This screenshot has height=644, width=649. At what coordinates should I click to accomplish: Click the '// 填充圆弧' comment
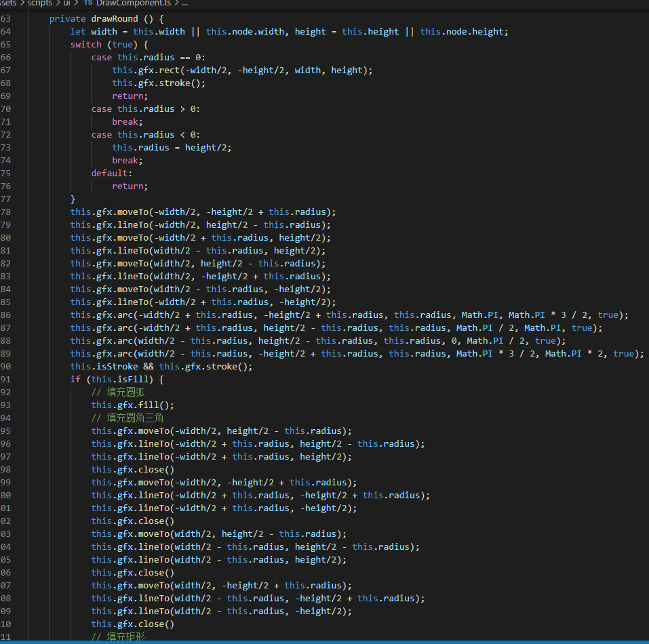118,392
